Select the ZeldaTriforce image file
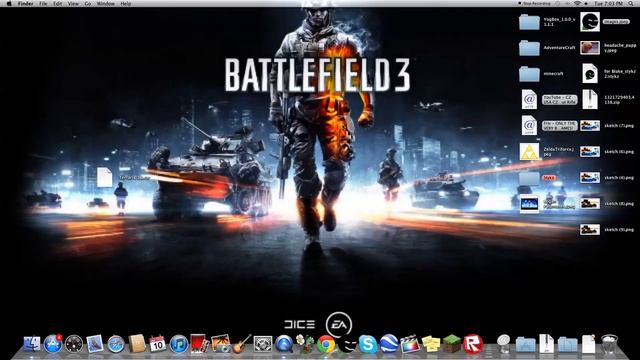The image size is (640, 360). click(529, 152)
